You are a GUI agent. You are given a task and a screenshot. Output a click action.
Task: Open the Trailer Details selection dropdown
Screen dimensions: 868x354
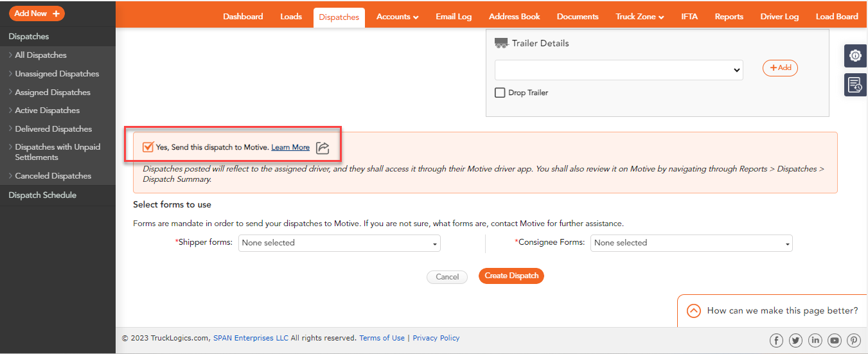(x=619, y=70)
